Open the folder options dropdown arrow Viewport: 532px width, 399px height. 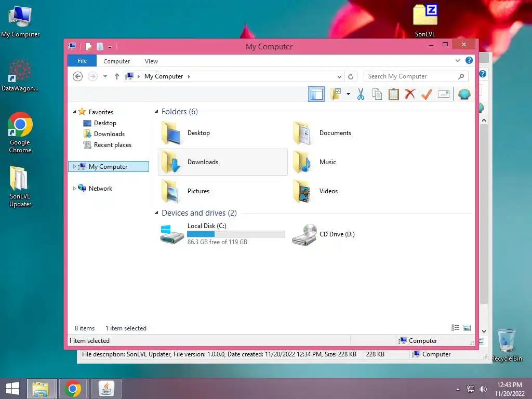pyautogui.click(x=348, y=94)
